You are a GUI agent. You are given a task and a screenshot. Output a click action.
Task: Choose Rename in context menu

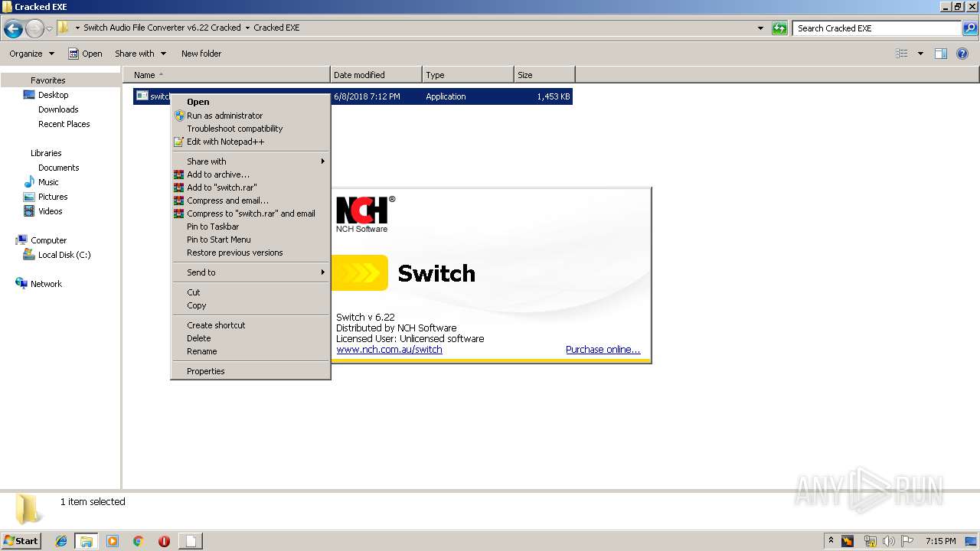250,351
